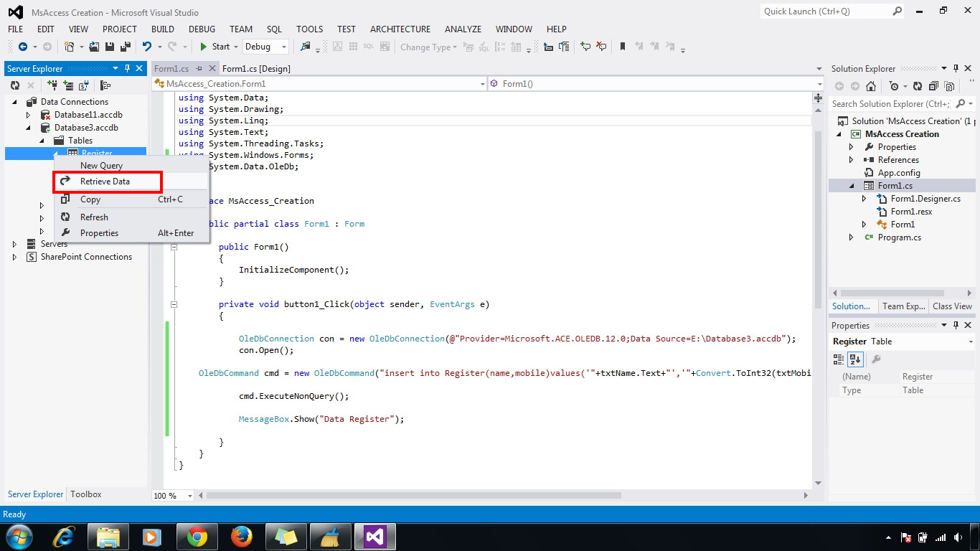Toggle the pin on Form1.cs tab

tap(198, 68)
